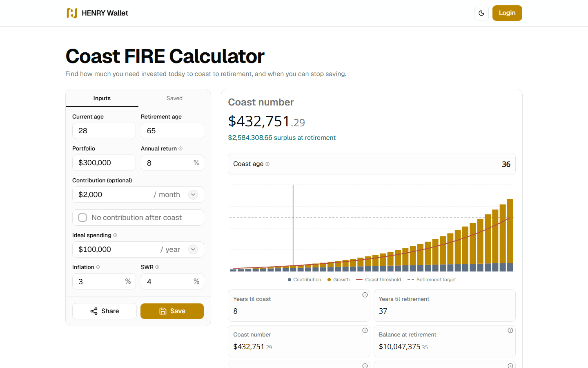588x368 pixels.
Task: Click the Annual return percentage field
Action: [172, 163]
